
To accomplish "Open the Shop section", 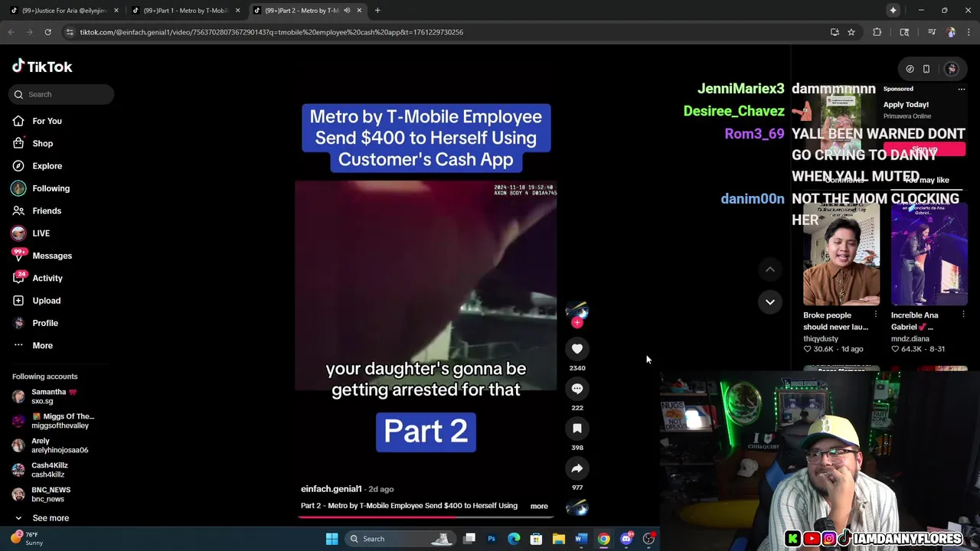I will pyautogui.click(x=43, y=143).
